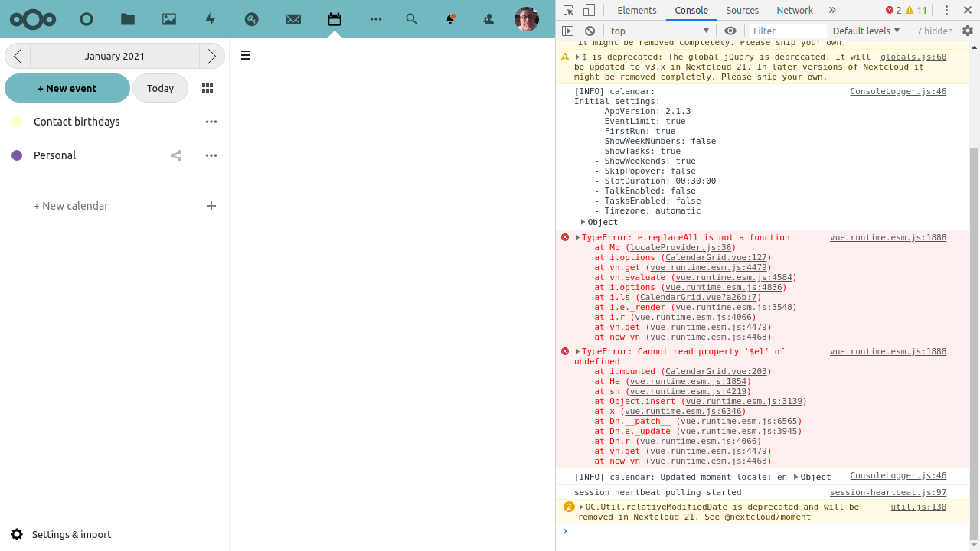The width and height of the screenshot is (980, 551).
Task: Open the notifications bell
Action: coord(451,19)
